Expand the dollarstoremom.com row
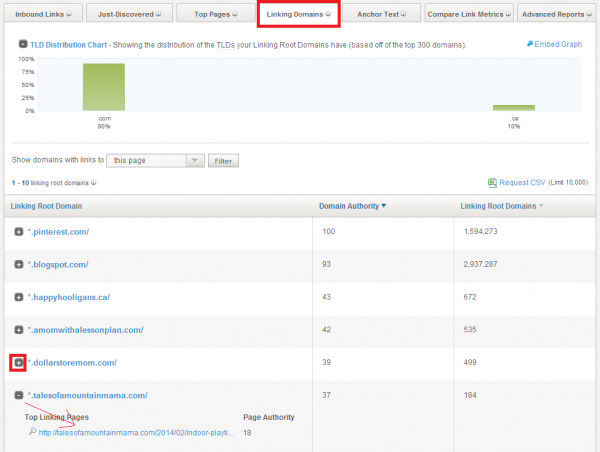The height and width of the screenshot is (452, 600). [x=18, y=362]
